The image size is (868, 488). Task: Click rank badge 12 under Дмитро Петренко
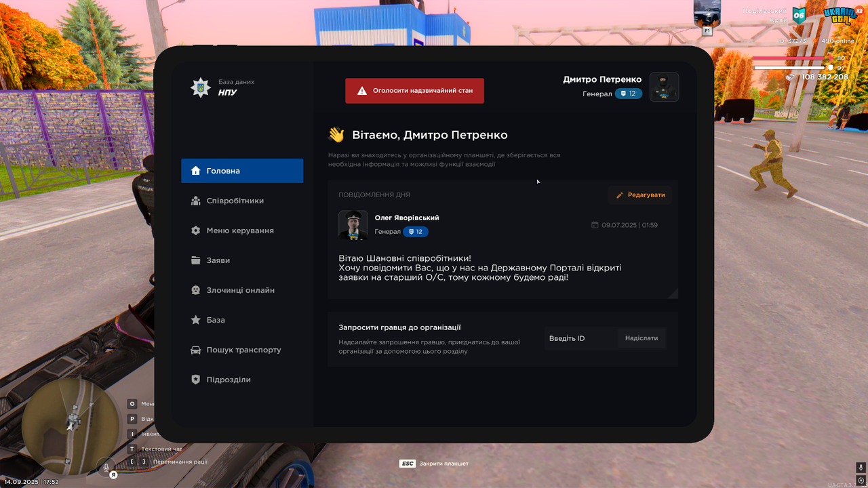coord(629,94)
